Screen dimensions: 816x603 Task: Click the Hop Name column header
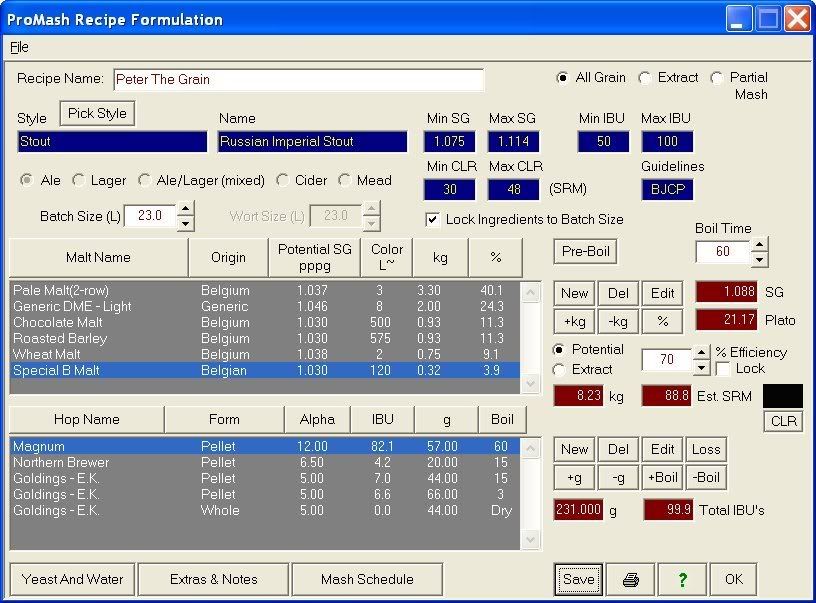(x=87, y=419)
